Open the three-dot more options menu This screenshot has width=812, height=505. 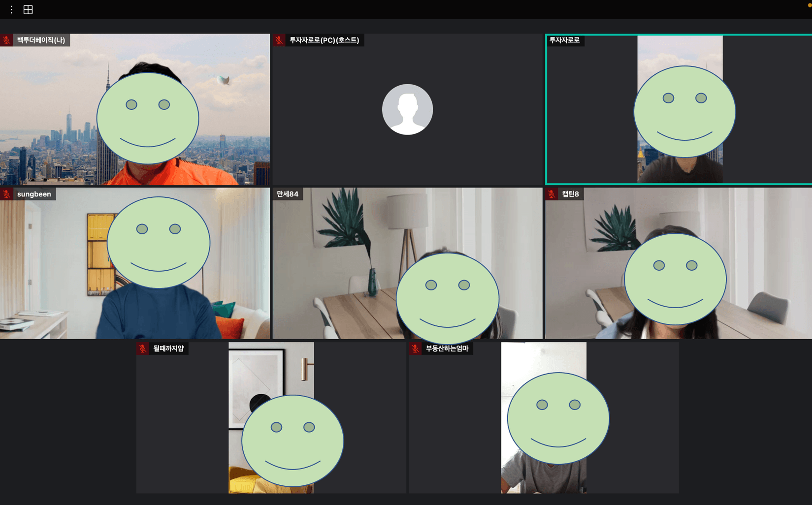[11, 10]
